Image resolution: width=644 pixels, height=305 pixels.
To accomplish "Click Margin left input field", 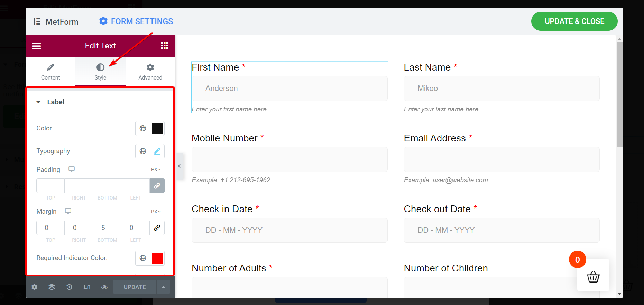I will point(136,228).
